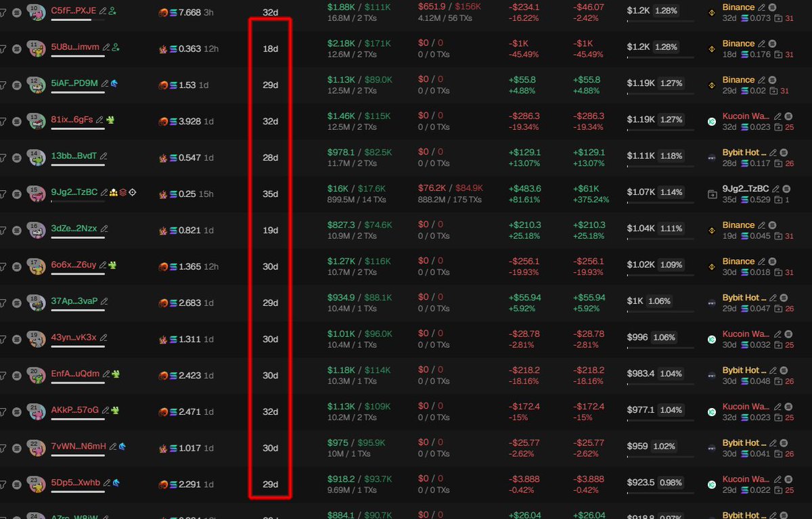
Task: Click the avatar numbered 12
Action: point(36,85)
